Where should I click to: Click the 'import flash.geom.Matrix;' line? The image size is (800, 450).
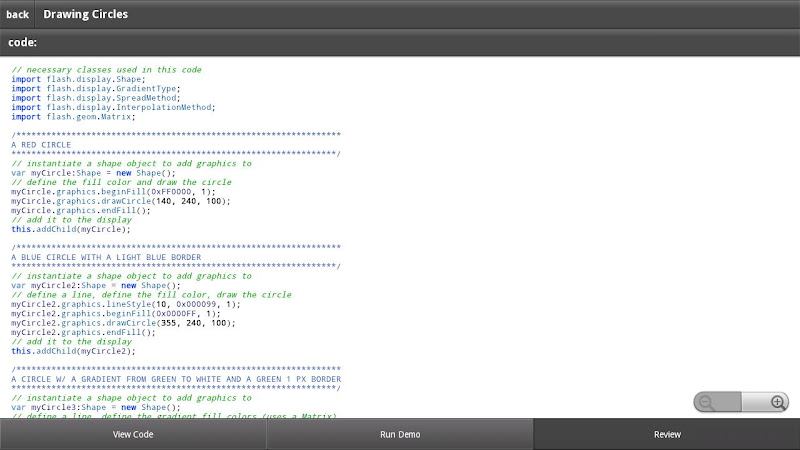pos(73,117)
